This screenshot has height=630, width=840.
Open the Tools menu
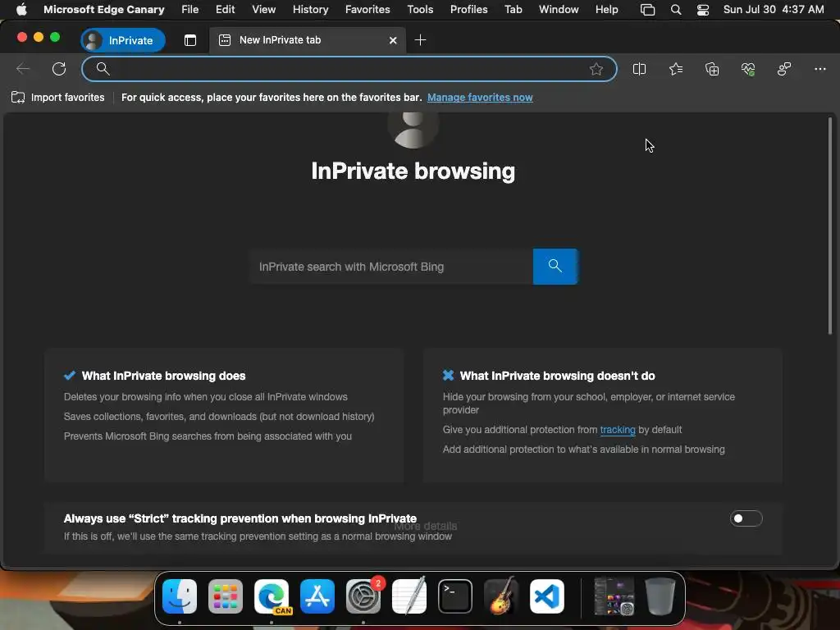420,10
